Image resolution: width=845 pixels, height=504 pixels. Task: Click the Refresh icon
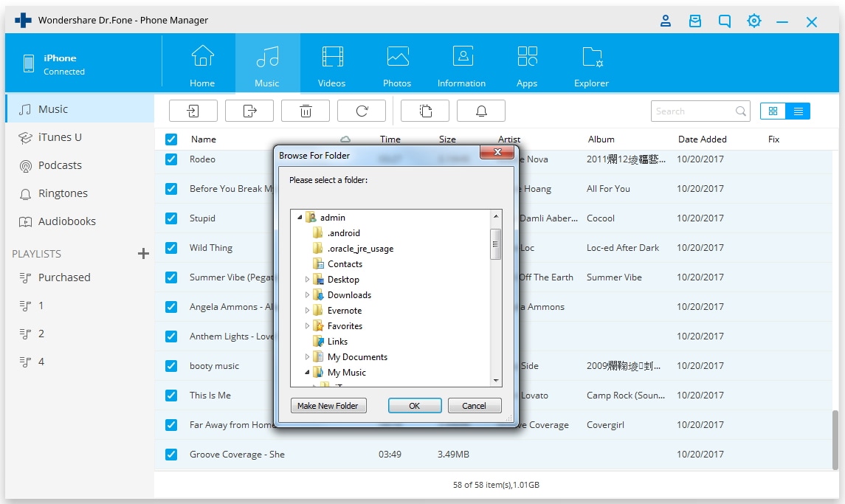coord(362,111)
